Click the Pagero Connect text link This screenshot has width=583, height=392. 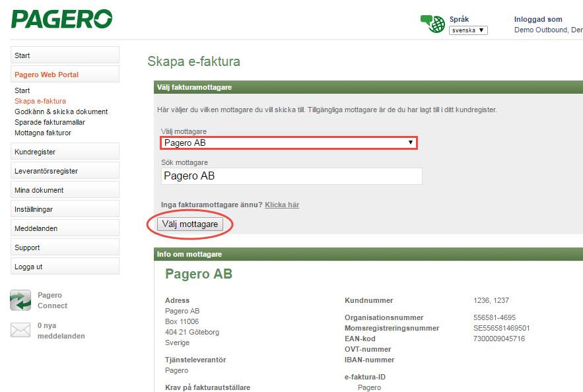[x=52, y=300]
